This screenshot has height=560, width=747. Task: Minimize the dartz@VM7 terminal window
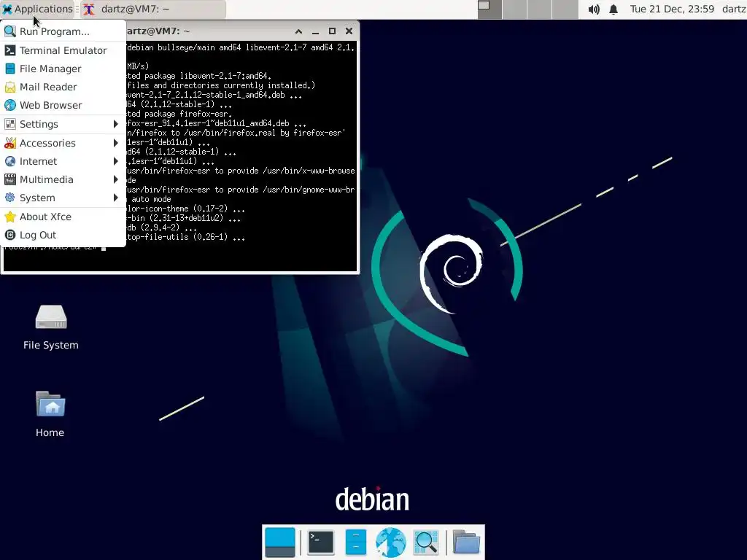315,31
